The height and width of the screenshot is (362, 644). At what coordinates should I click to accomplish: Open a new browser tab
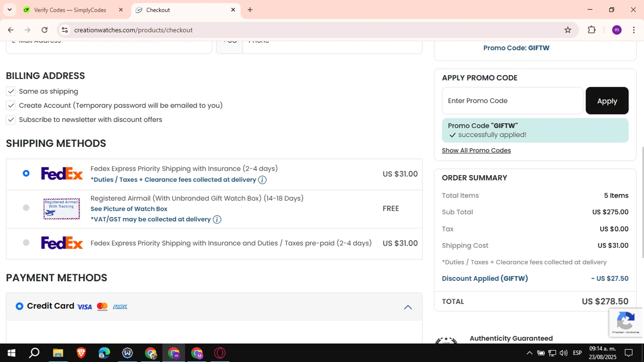click(x=250, y=10)
